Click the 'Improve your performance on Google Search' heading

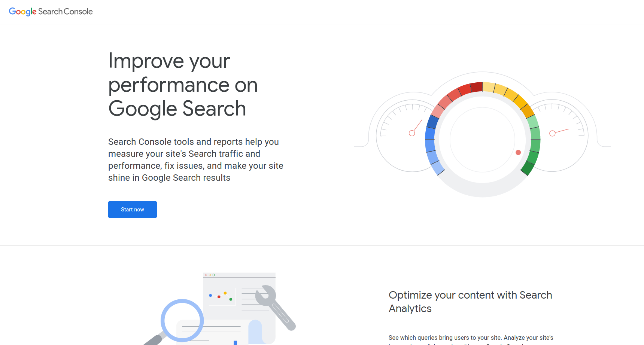183,85
